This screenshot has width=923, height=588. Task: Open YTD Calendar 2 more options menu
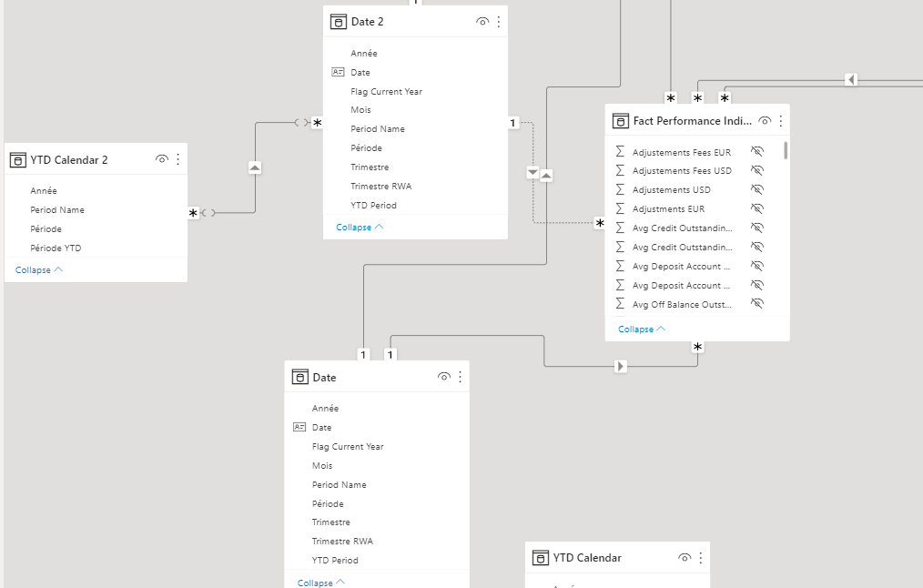pyautogui.click(x=177, y=159)
